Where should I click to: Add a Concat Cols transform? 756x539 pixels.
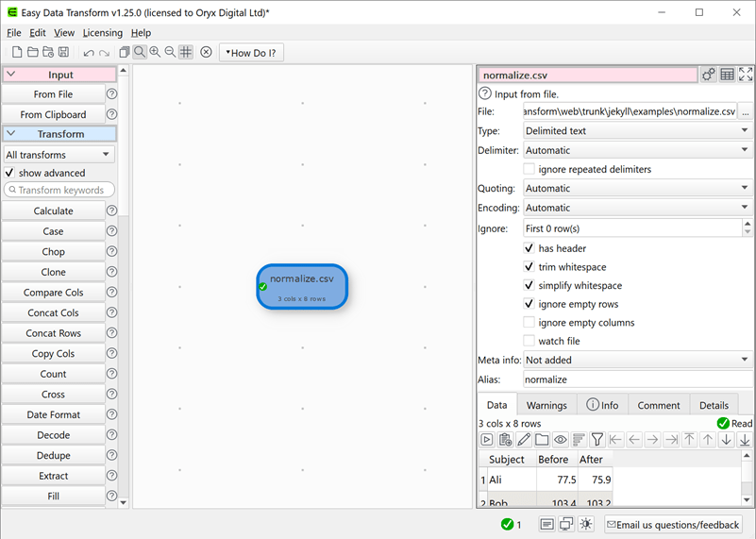click(53, 312)
